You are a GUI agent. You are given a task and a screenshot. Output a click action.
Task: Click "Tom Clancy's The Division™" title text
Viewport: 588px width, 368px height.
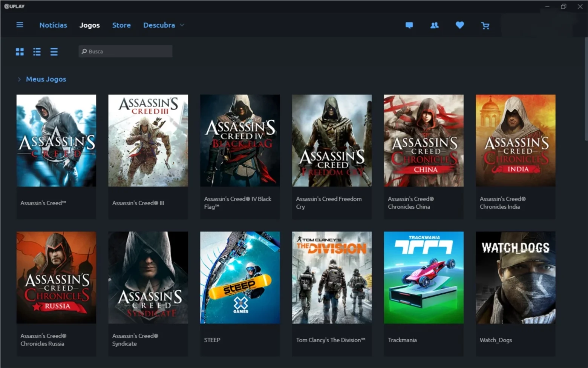click(x=331, y=340)
